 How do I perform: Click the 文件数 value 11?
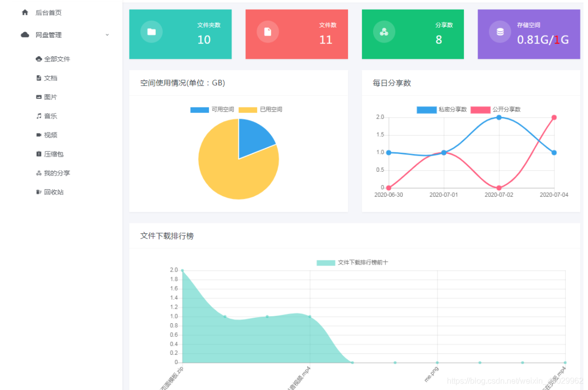click(x=326, y=40)
